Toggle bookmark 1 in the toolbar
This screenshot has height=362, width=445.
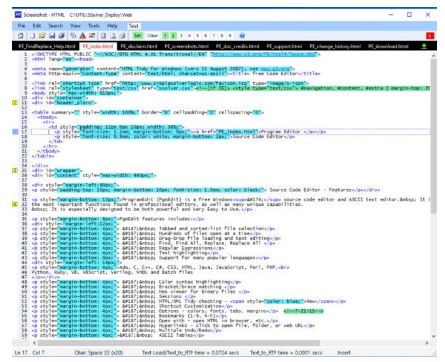(165, 36)
